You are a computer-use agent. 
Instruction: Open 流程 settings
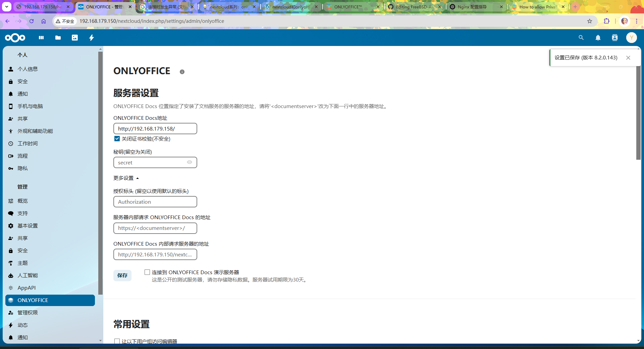click(50, 156)
